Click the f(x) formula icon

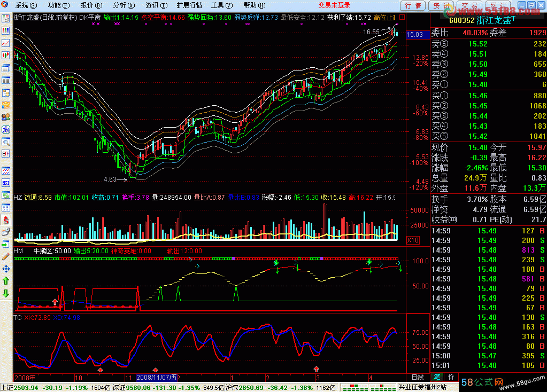6,129
